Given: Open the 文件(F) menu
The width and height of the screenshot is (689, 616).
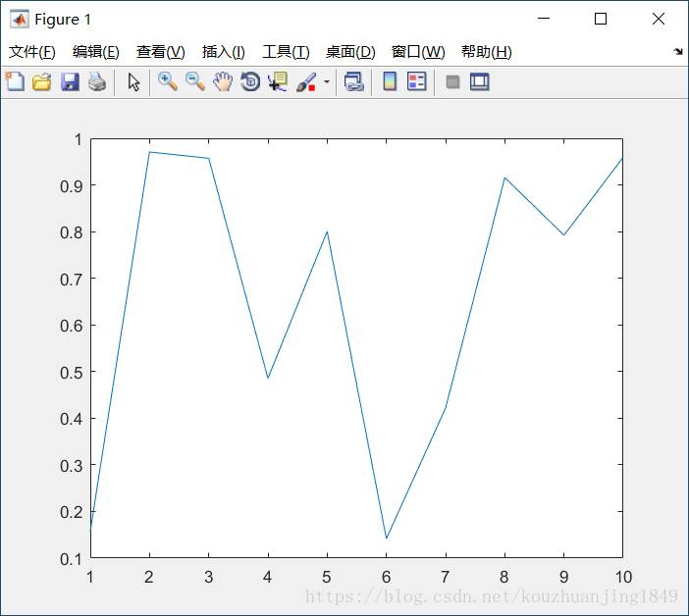Looking at the screenshot, I should 32,52.
